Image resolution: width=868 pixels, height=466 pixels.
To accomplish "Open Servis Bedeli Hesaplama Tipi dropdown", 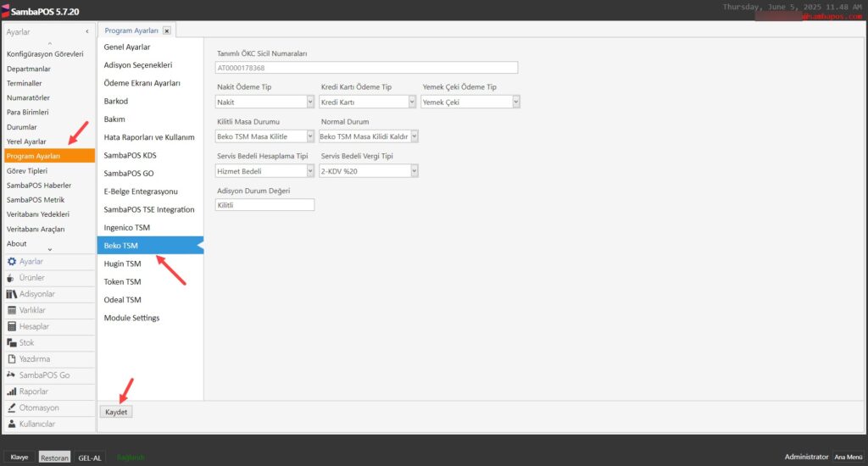I will pos(310,171).
